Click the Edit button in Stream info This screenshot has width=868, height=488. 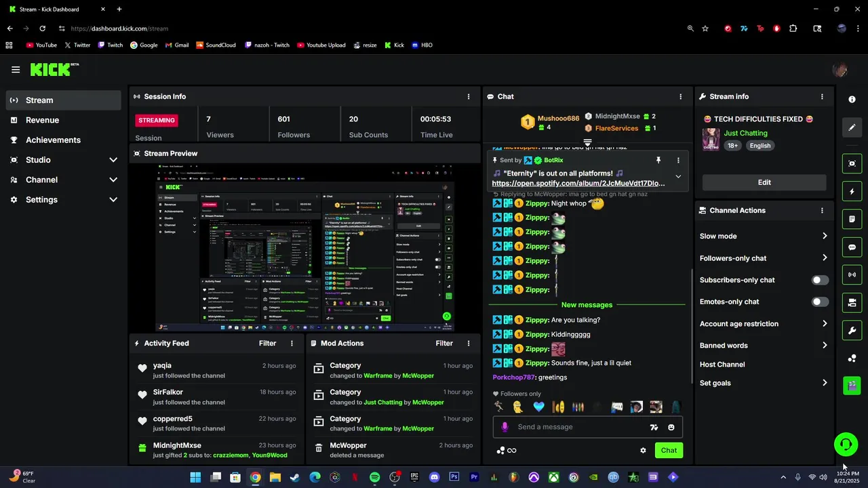coord(764,182)
